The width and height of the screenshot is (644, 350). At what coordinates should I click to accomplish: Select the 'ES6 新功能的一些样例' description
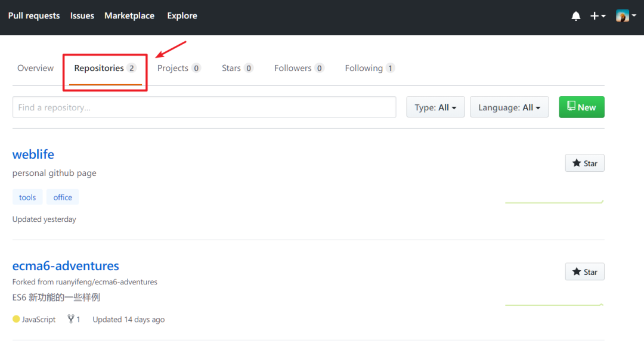click(x=56, y=298)
